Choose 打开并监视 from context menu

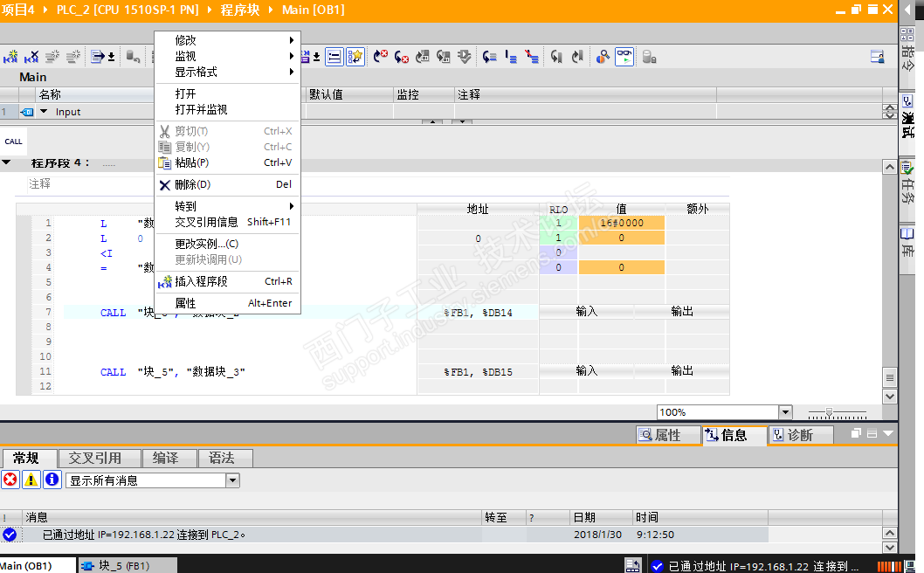[x=227, y=110]
